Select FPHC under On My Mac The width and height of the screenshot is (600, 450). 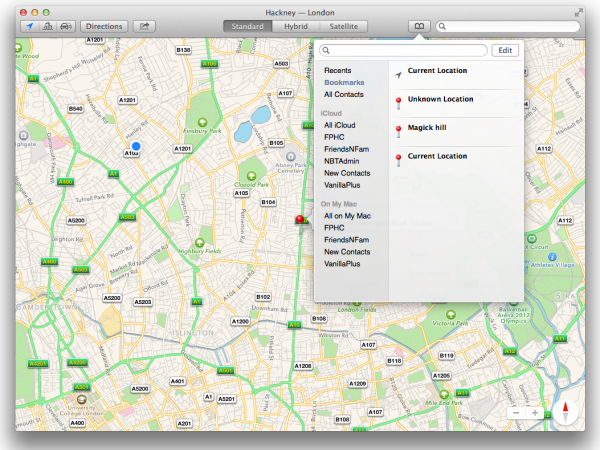coord(334,228)
